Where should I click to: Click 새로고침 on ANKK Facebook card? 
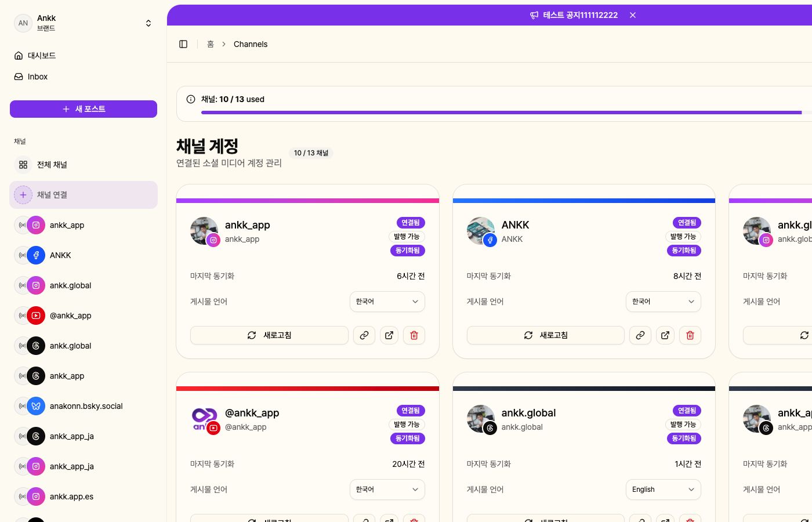click(x=546, y=335)
